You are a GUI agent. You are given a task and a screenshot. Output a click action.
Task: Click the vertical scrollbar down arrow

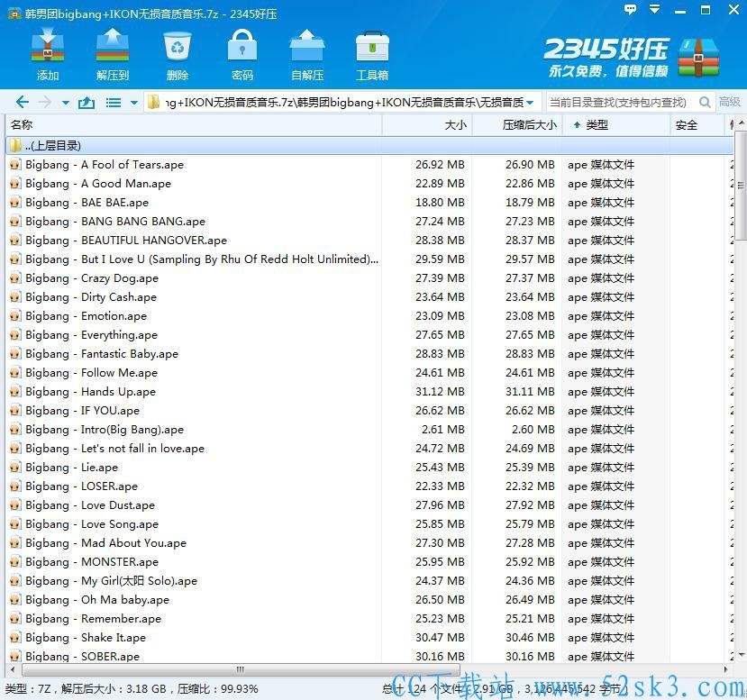(742, 656)
